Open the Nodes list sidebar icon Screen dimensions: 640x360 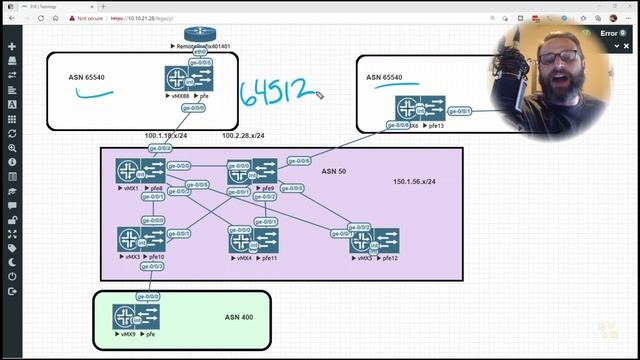(12, 61)
